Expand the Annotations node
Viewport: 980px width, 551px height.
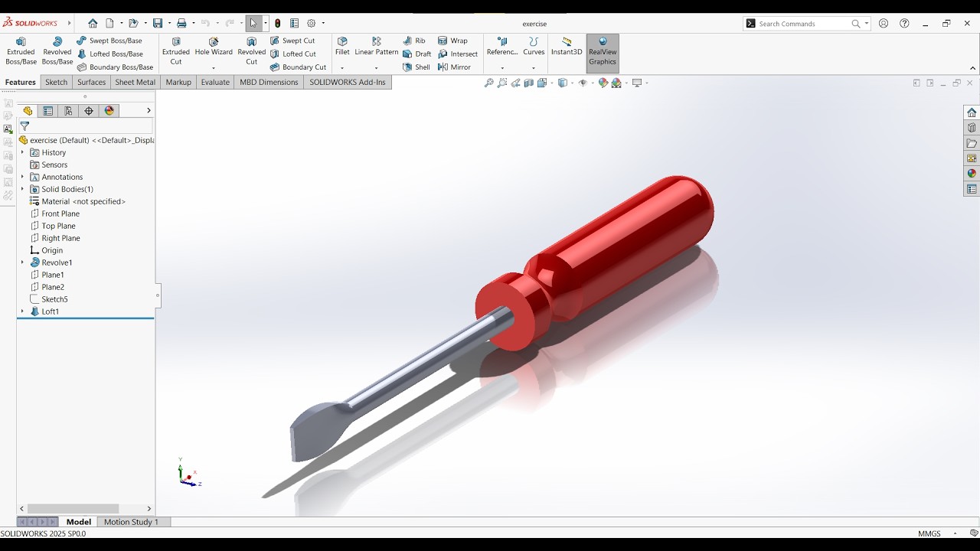[22, 177]
